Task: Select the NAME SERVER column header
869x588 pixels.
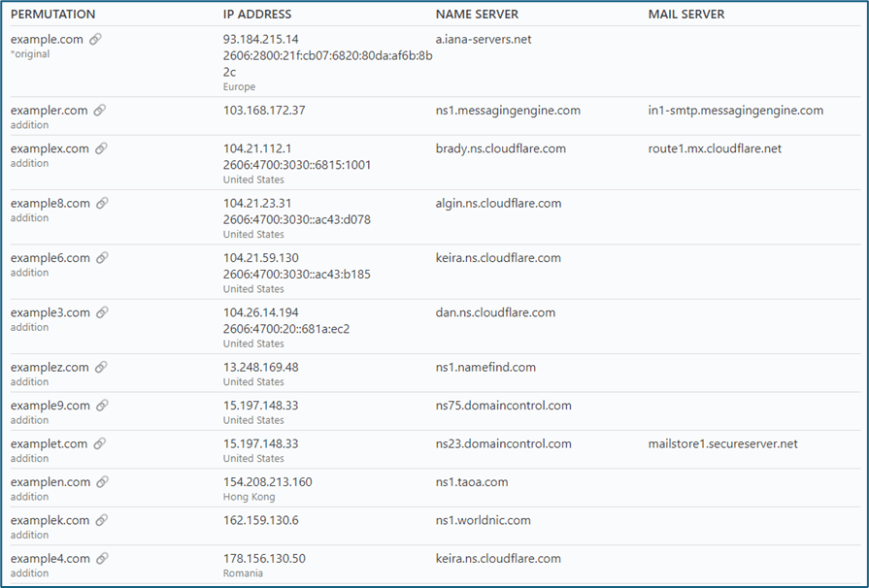Action: pos(477,15)
